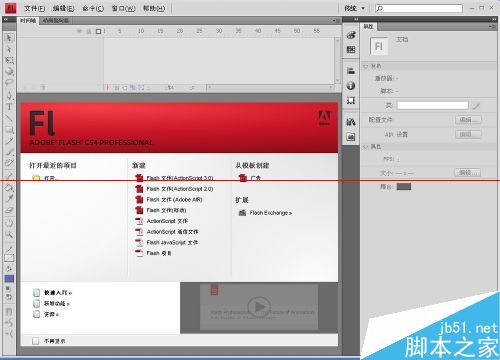Open the timeline panel options menu
This screenshot has height=360, width=500.
point(337,21)
